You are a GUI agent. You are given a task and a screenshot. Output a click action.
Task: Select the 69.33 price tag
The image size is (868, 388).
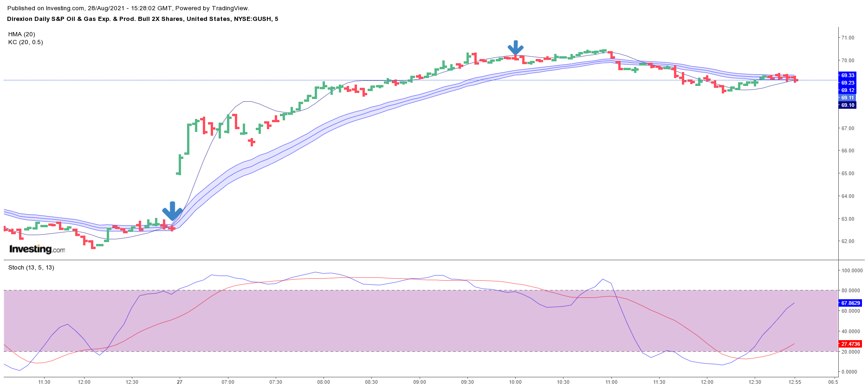click(848, 75)
